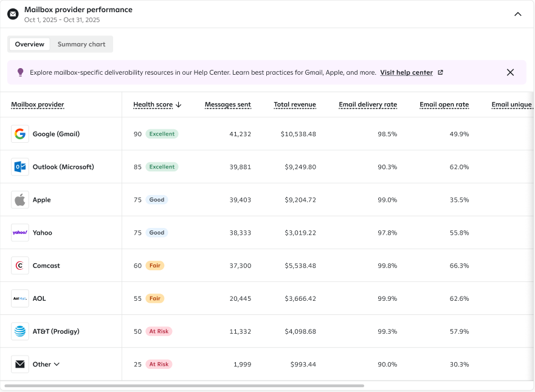The height and width of the screenshot is (392, 535).
Task: Click the Comcast logo icon
Action: 20,266
